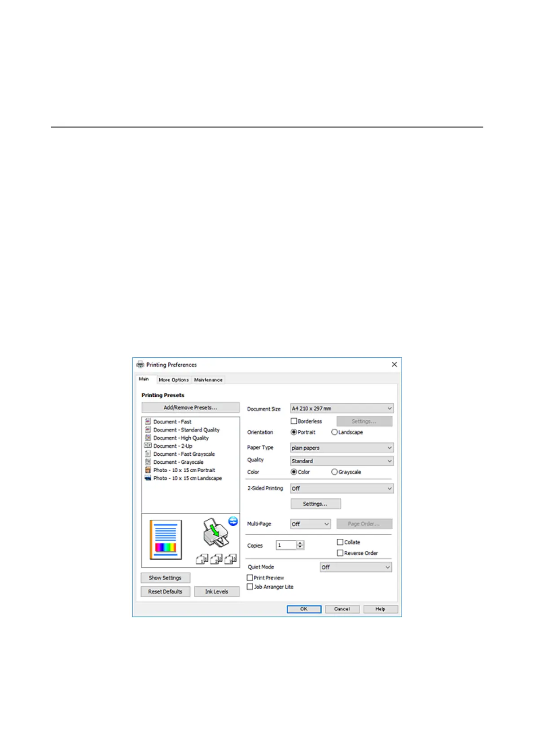Tick the Collate checkbox
The image size is (534, 756).
(340, 542)
